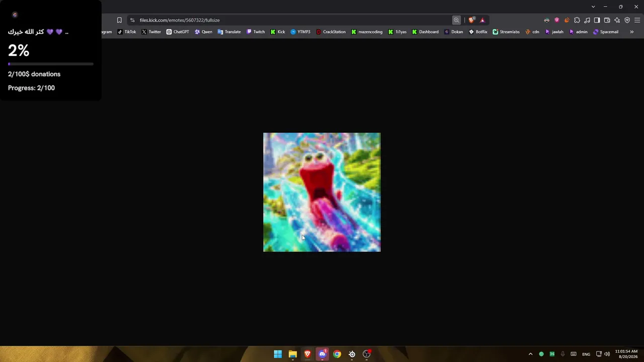Open volume speaker tray icon
This screenshot has height=362, width=644.
point(607,354)
